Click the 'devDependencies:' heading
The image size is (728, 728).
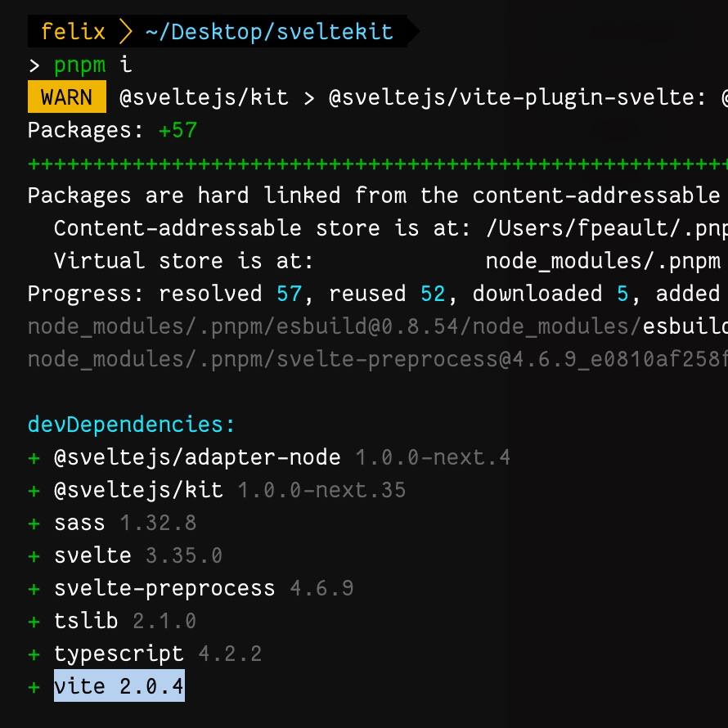coord(132,425)
